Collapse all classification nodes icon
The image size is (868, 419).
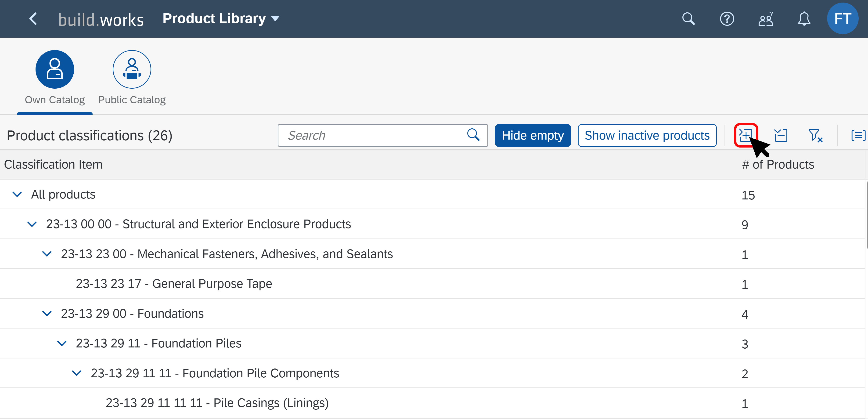[781, 136]
